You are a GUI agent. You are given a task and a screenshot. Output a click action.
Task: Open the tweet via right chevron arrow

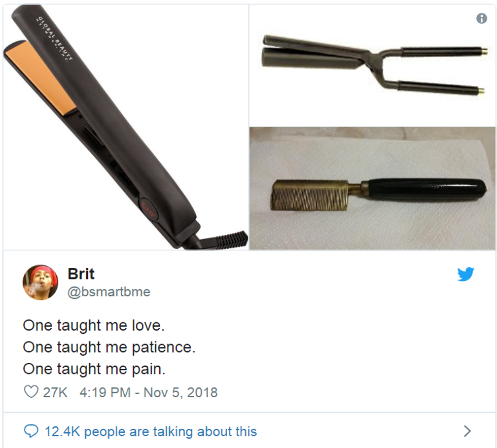tap(467, 431)
